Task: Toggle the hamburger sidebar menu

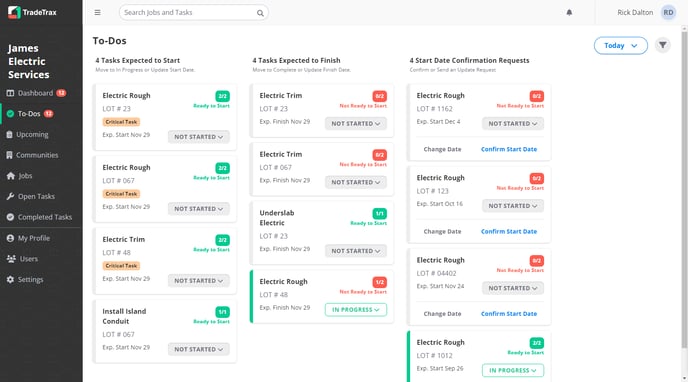Action: coord(97,12)
